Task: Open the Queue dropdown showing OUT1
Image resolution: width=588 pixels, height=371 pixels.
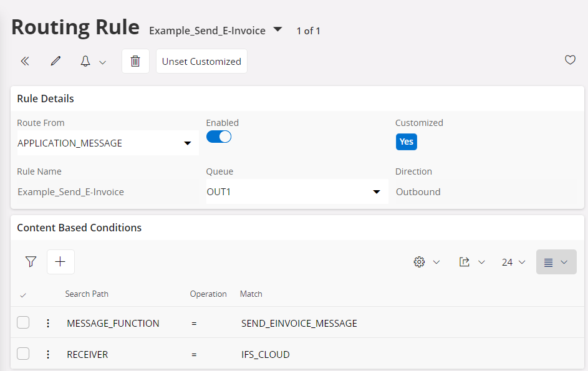Action: [377, 191]
